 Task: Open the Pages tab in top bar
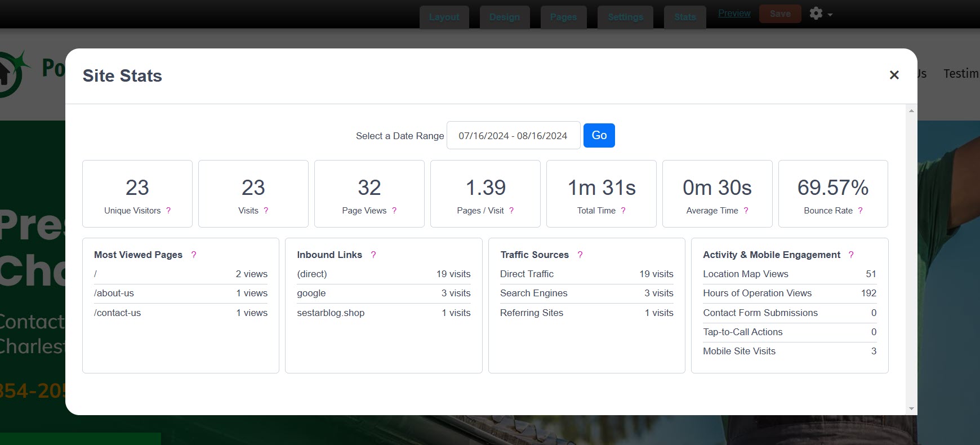[x=563, y=17]
